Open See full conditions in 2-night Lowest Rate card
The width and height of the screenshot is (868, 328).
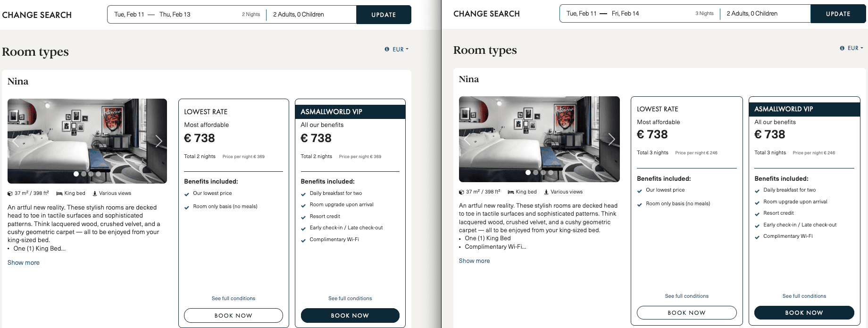click(234, 298)
